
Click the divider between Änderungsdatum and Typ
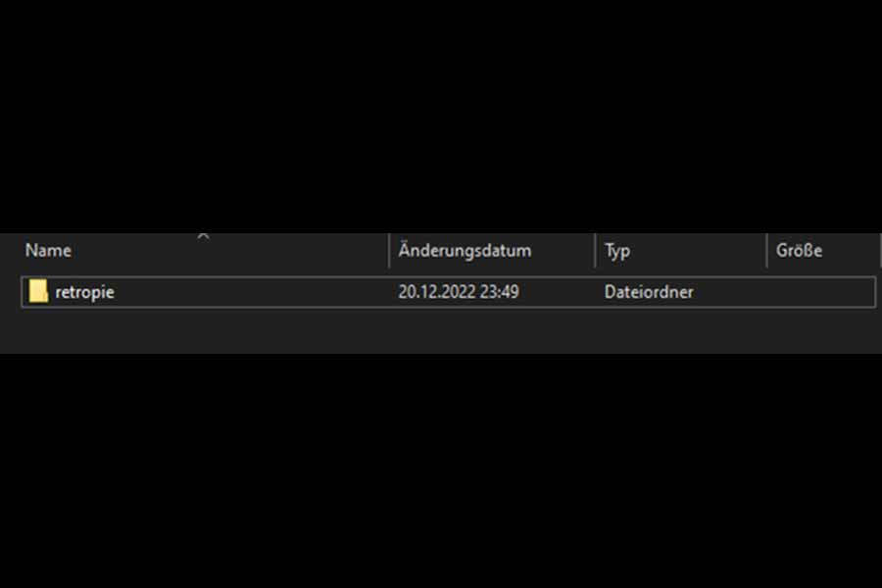click(x=595, y=251)
